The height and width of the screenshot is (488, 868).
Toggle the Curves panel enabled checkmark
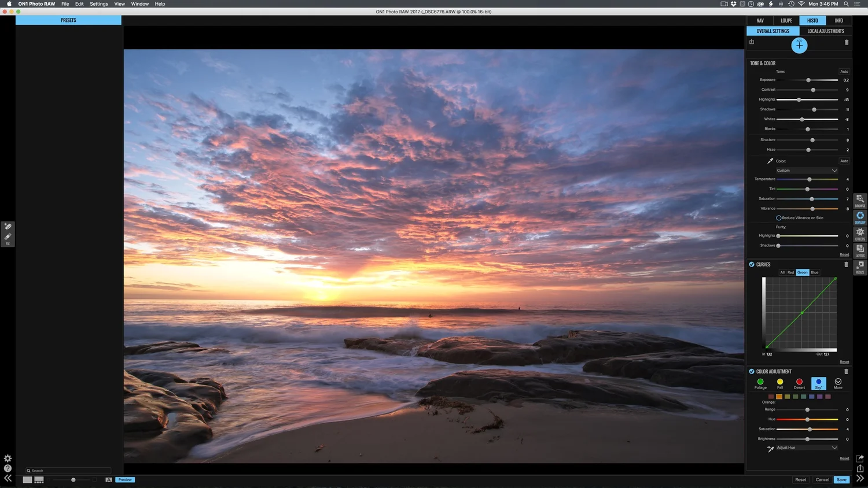(751, 264)
